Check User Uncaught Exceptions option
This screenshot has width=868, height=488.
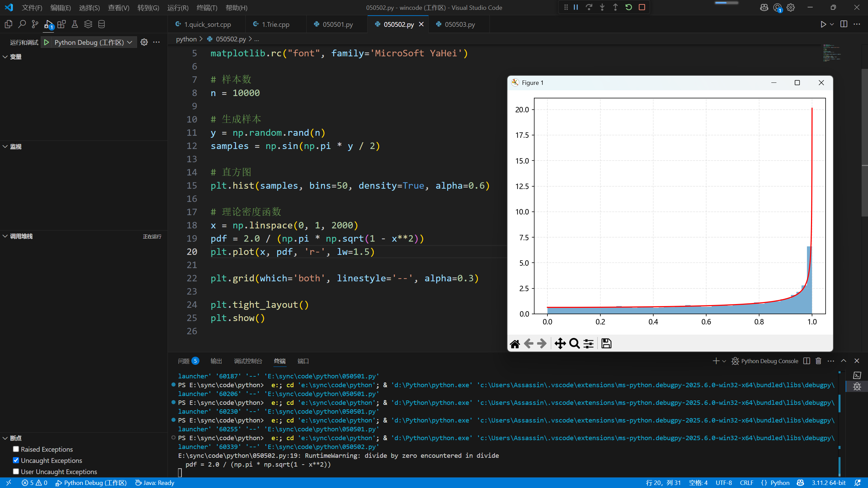16,471
